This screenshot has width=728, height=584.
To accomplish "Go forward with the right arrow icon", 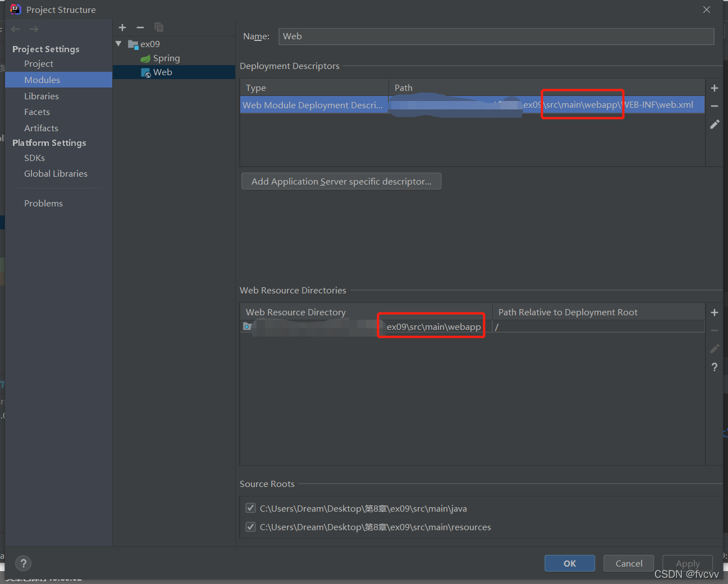I will click(x=34, y=29).
